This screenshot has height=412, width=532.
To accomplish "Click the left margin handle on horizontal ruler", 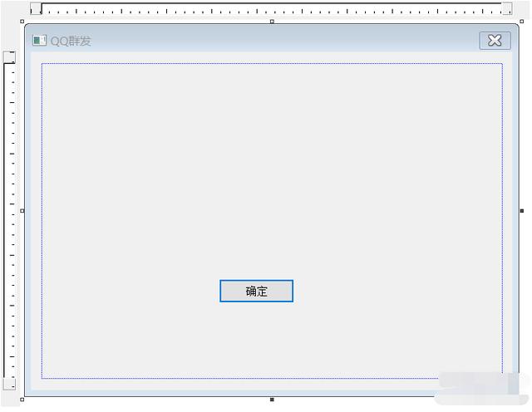I will (x=36, y=8).
